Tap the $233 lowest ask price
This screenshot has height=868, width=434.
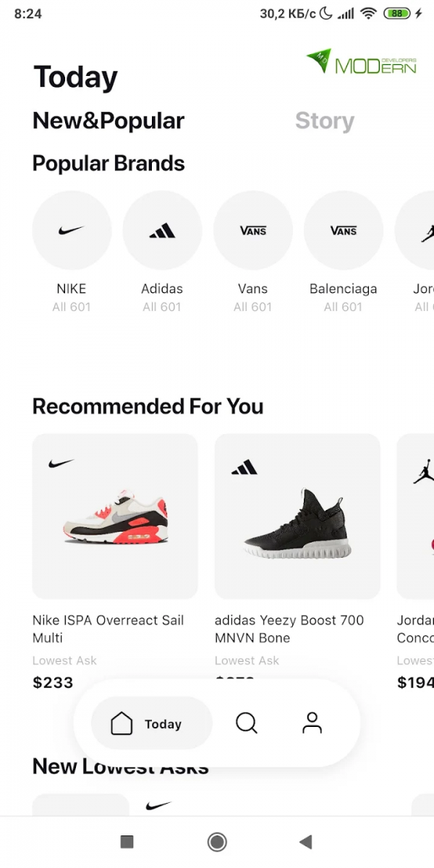point(53,682)
